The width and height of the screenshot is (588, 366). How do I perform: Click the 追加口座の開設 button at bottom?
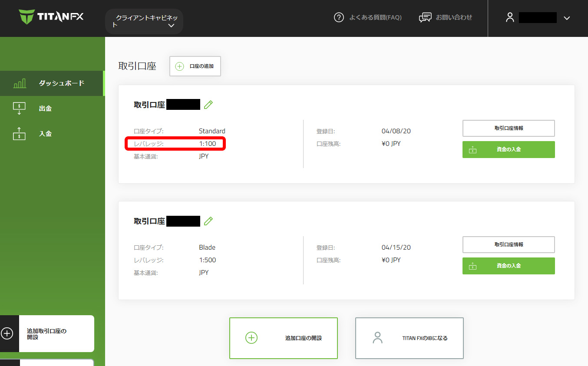pos(284,338)
